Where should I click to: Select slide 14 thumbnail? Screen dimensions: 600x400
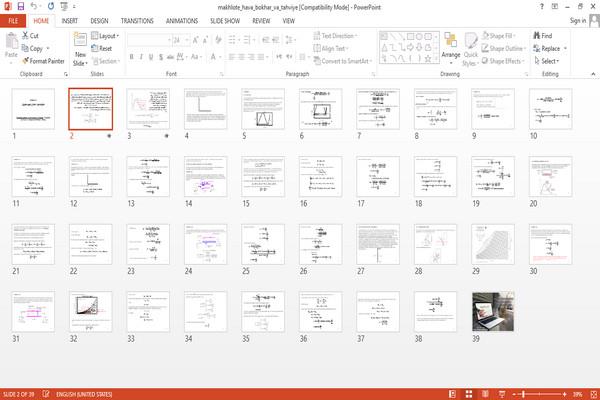(205, 176)
